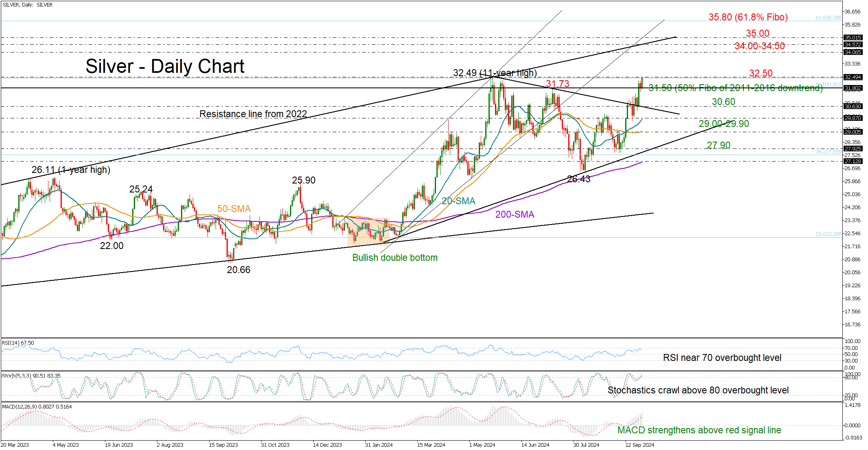Click the Stoch(5,3,3) indicator header
This screenshot has width=868, height=450.
(x=31, y=376)
